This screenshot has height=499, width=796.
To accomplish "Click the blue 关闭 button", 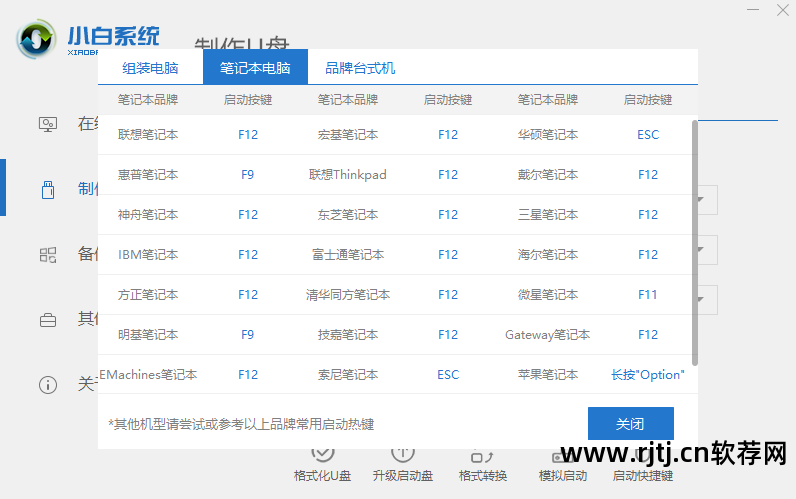I will click(631, 423).
